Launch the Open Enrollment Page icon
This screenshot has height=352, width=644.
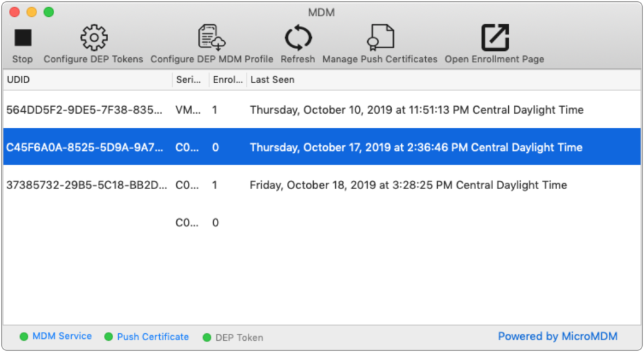[494, 38]
